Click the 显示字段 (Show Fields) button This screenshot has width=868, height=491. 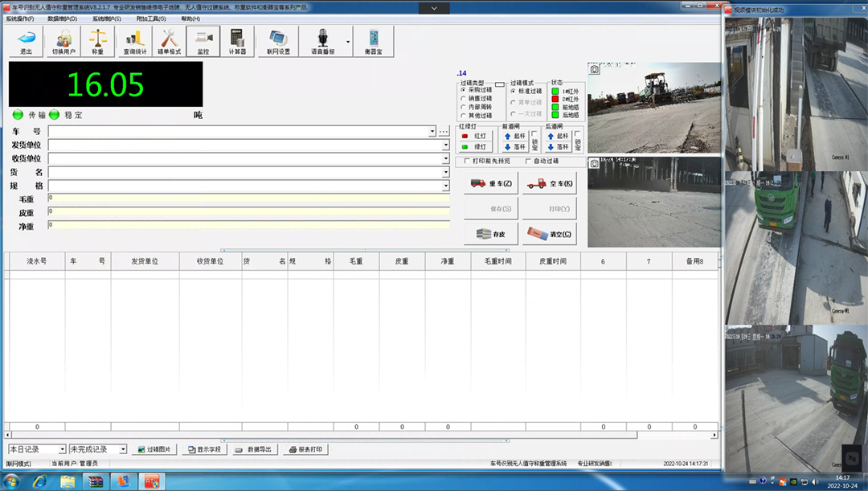tap(204, 449)
